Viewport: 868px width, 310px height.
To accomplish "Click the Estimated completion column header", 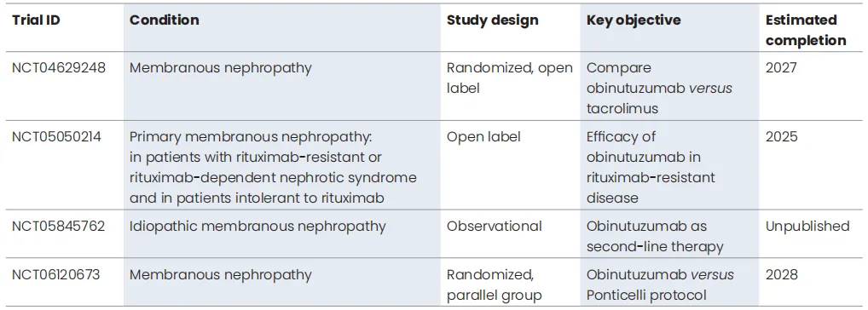I will pyautogui.click(x=806, y=31).
